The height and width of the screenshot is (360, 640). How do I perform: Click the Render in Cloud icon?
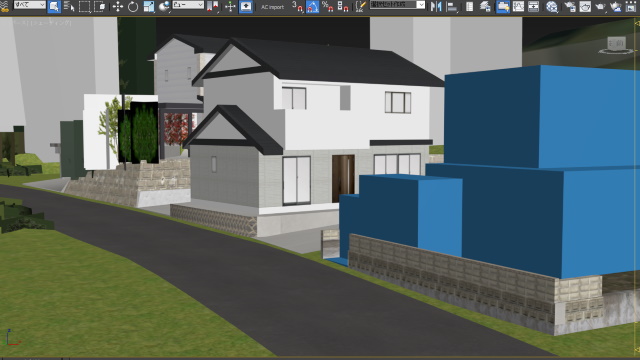pyautogui.click(x=616, y=7)
